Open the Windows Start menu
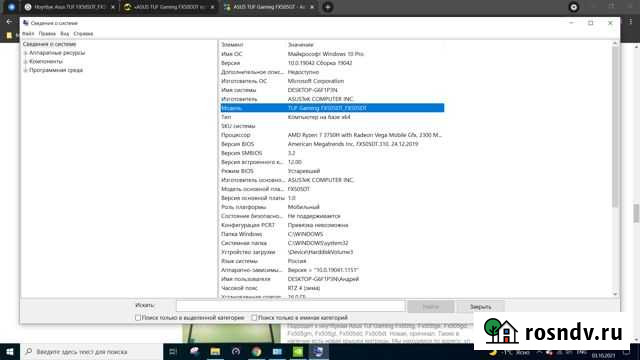Viewport: 640px width, 360px height. coord(10,351)
